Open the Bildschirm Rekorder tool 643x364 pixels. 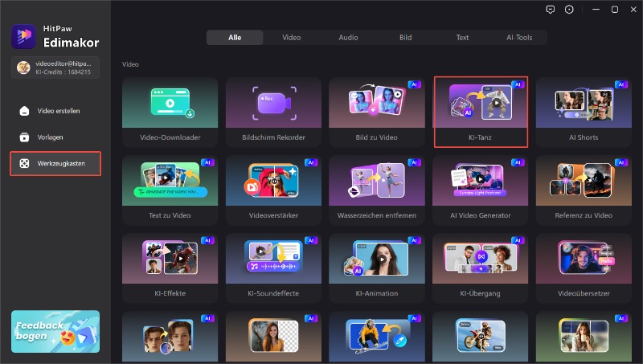point(273,111)
